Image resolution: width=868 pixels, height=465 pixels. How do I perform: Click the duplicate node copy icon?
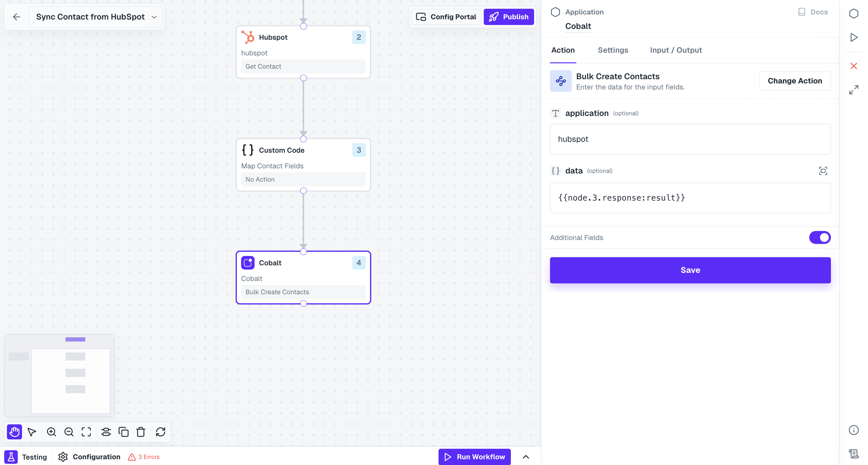click(x=123, y=432)
